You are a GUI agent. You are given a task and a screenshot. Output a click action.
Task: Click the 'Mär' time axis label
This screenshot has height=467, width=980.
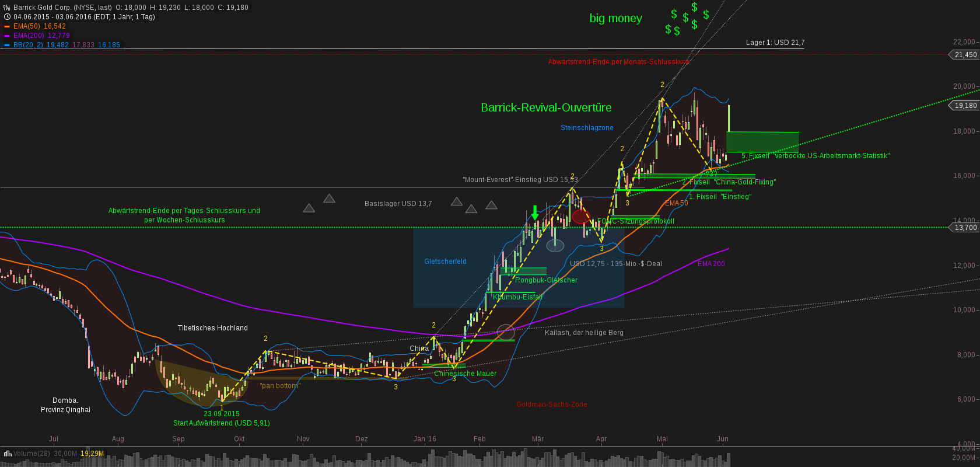(537, 439)
